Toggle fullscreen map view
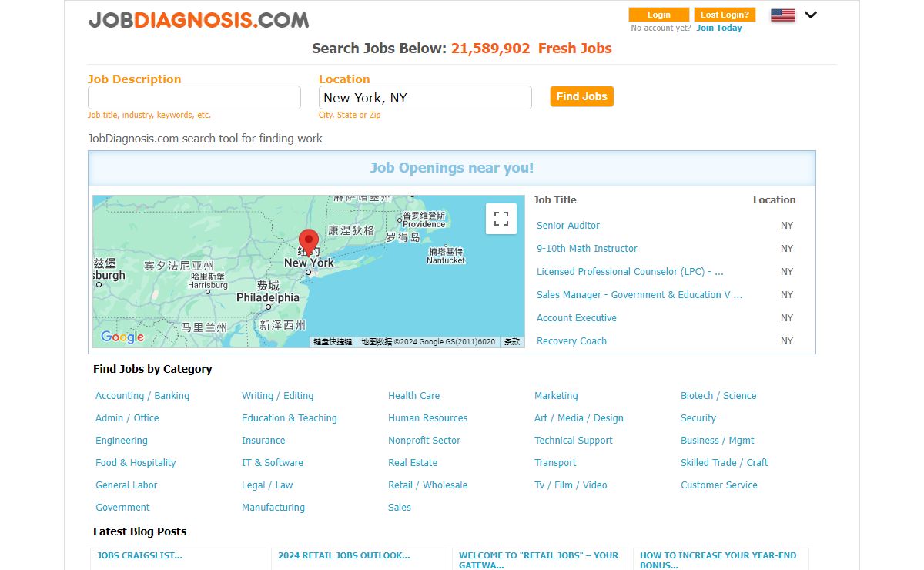Image resolution: width=924 pixels, height=570 pixels. point(500,219)
